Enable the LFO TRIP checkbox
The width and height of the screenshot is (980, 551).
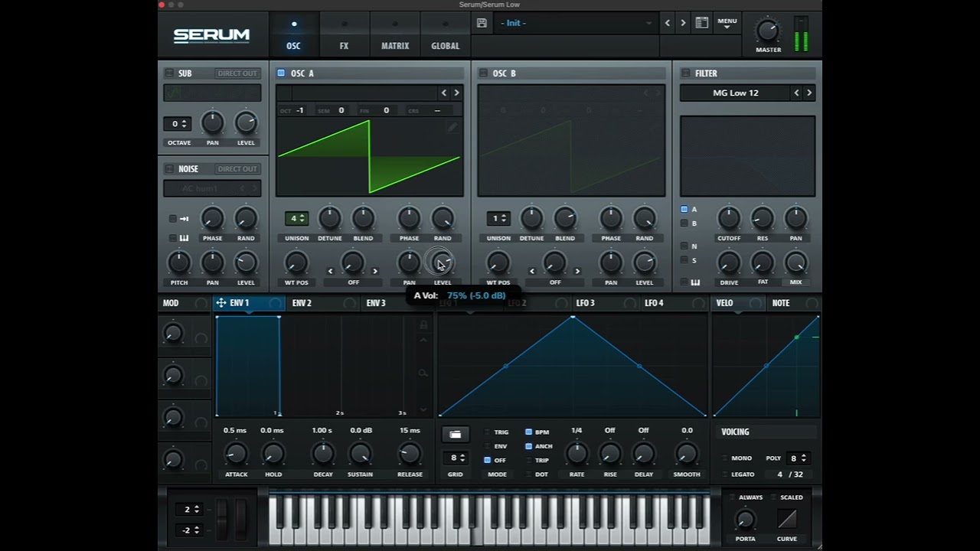[528, 460]
